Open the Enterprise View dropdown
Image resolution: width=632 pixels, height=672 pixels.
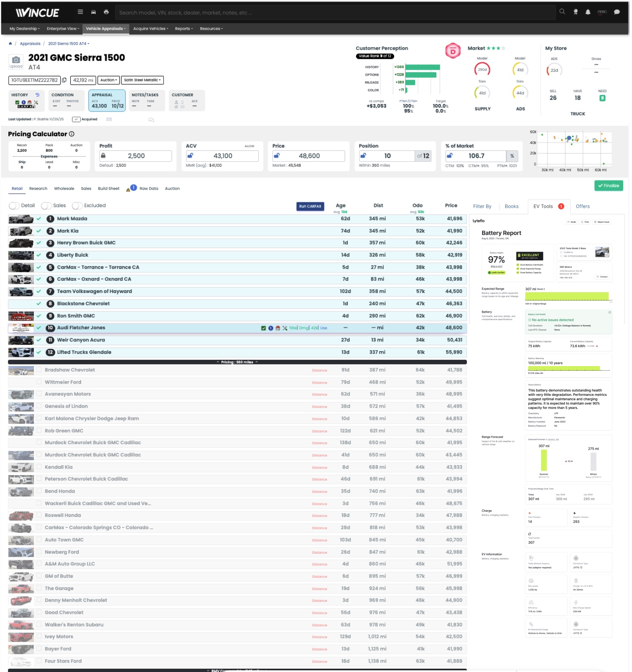pyautogui.click(x=63, y=29)
